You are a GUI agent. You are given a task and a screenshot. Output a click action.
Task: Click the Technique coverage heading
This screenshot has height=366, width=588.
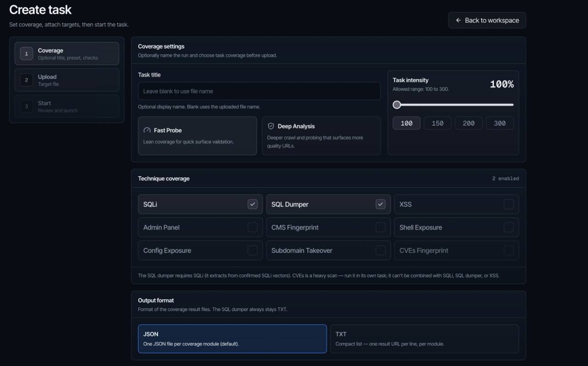click(x=164, y=178)
